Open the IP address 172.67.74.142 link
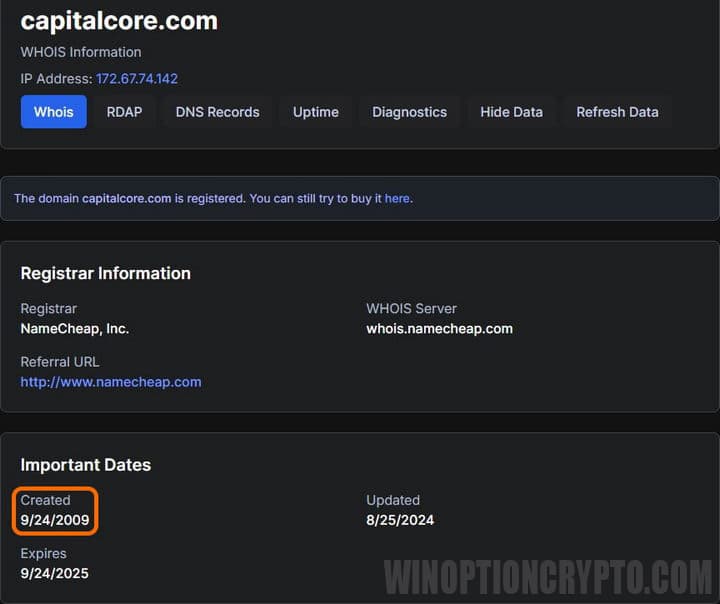This screenshot has width=720, height=604. click(x=137, y=78)
